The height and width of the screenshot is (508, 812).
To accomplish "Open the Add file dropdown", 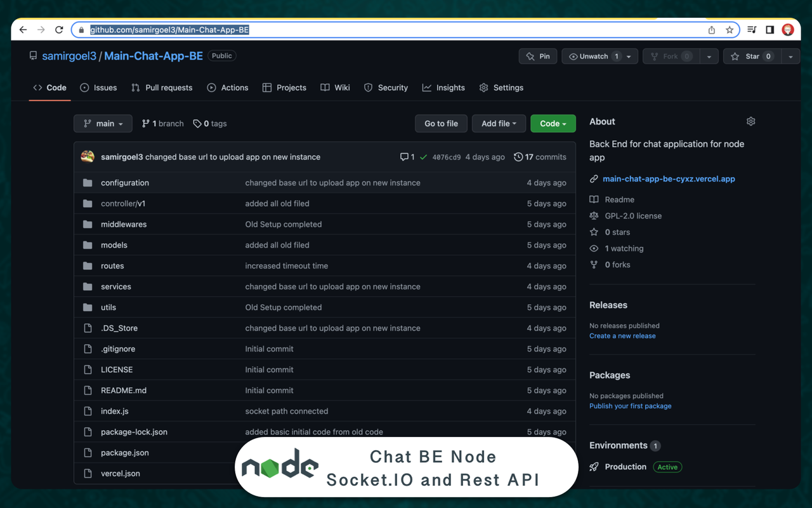I will pyautogui.click(x=499, y=123).
